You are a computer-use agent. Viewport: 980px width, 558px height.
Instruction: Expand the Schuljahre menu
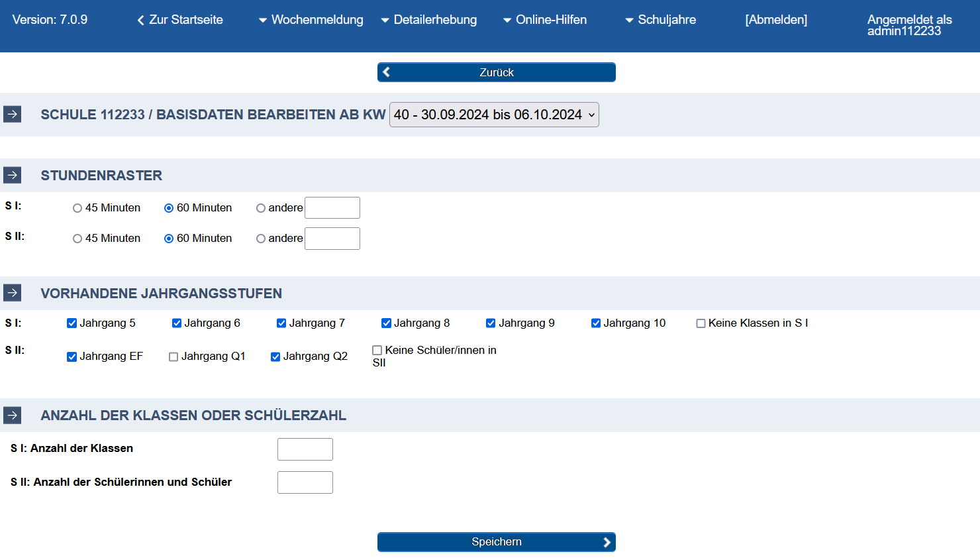[660, 20]
